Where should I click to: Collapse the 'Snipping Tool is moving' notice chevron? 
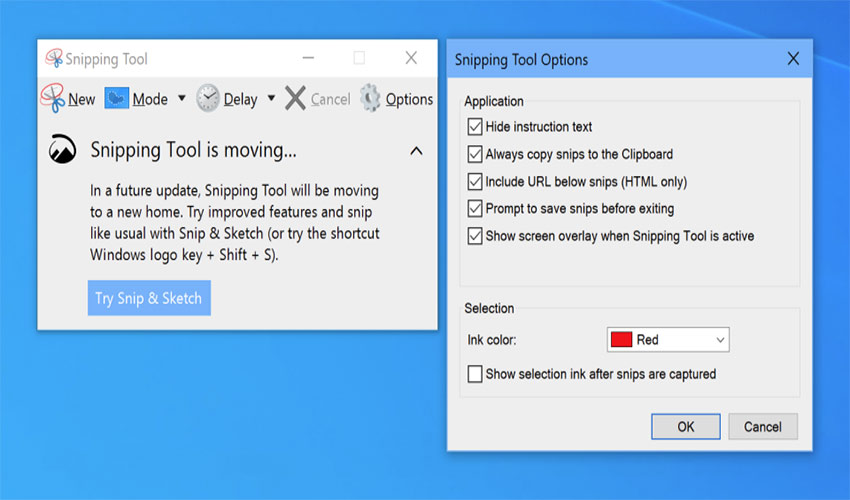coord(416,151)
